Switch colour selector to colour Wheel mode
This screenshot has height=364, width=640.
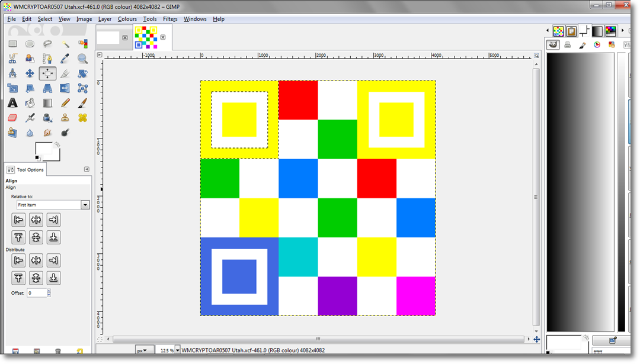point(597,45)
